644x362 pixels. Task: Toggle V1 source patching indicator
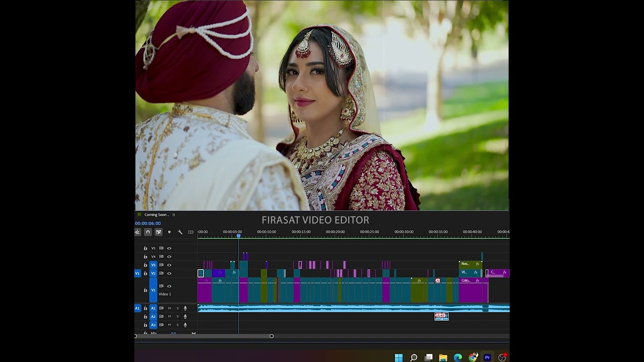[x=137, y=274]
